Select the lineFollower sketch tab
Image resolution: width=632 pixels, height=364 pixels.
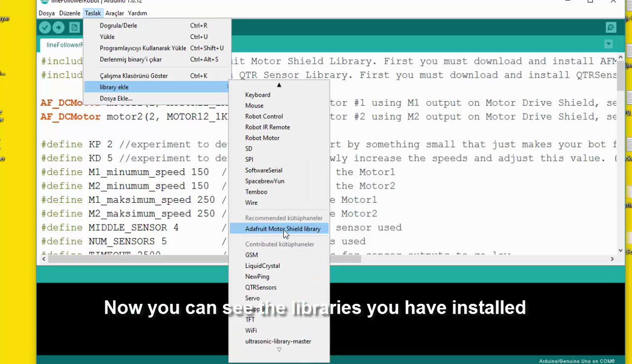pos(62,45)
